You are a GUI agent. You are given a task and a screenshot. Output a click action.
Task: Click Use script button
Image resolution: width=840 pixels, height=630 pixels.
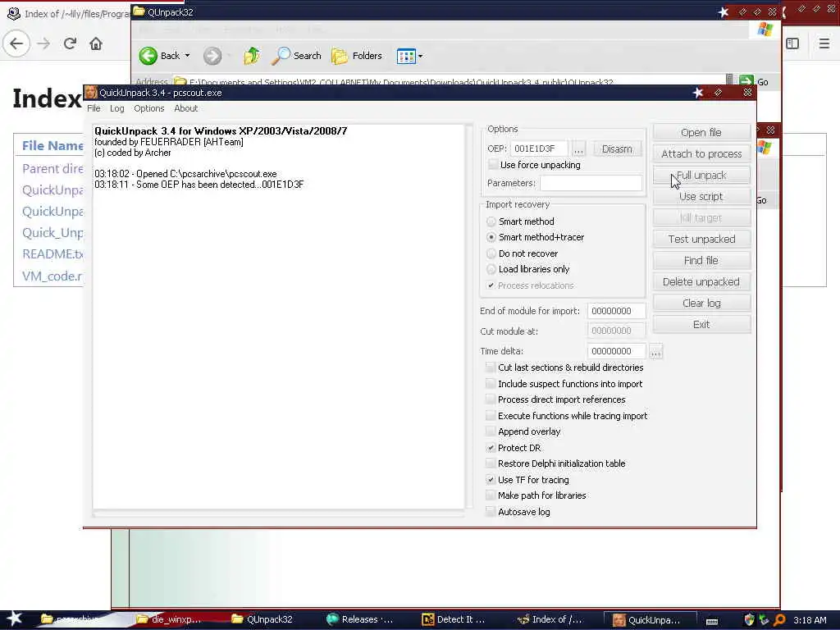[701, 197]
